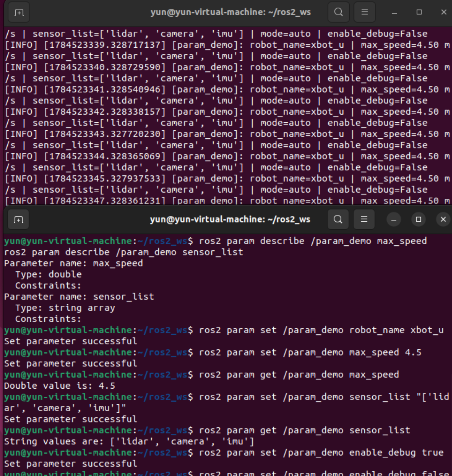The width and height of the screenshot is (452, 476).
Task: Click the 'Double value is: 4.5' output
Action: (x=60, y=386)
